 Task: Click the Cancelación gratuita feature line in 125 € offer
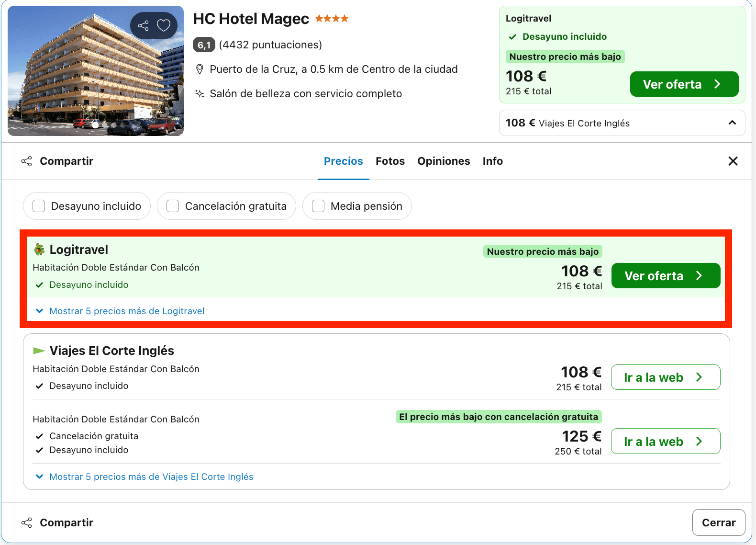[94, 436]
